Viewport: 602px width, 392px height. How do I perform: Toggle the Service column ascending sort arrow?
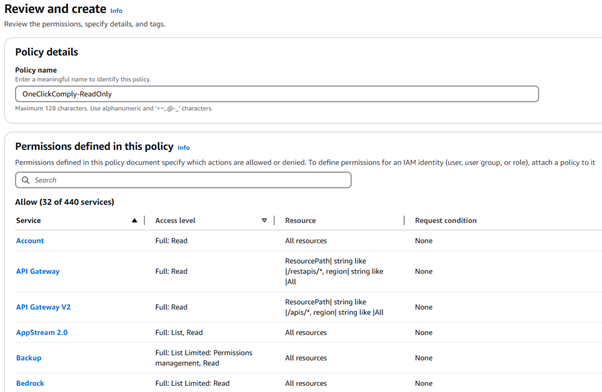[134, 220]
